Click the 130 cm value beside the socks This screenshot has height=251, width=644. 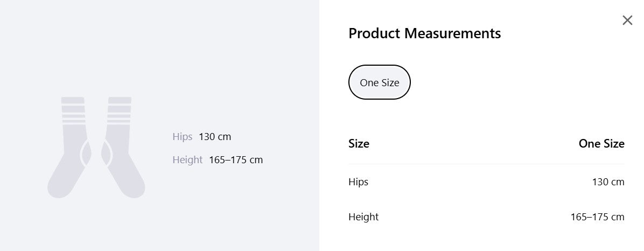tap(215, 137)
